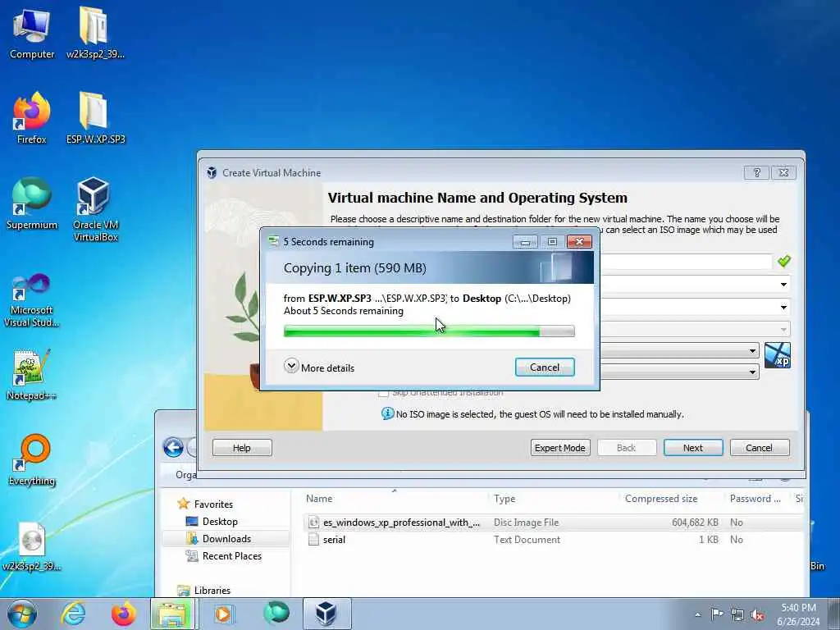Select the w2k3sp2 zipped folder on desktop top row
The width and height of the screenshot is (840, 630).
pos(95,34)
